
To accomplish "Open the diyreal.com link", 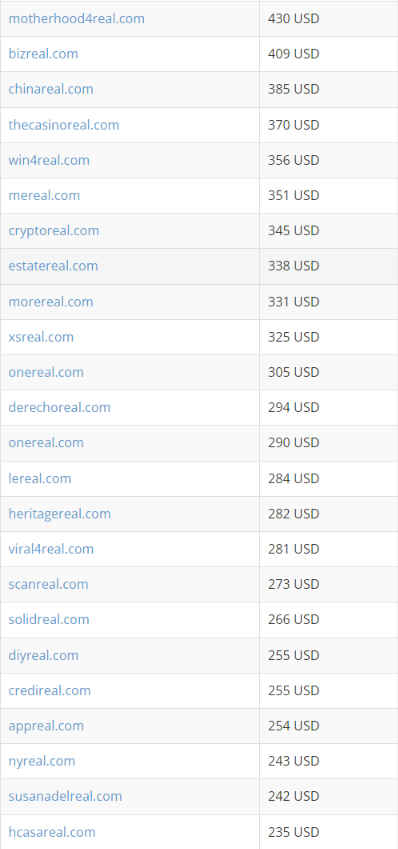I will click(x=43, y=655).
